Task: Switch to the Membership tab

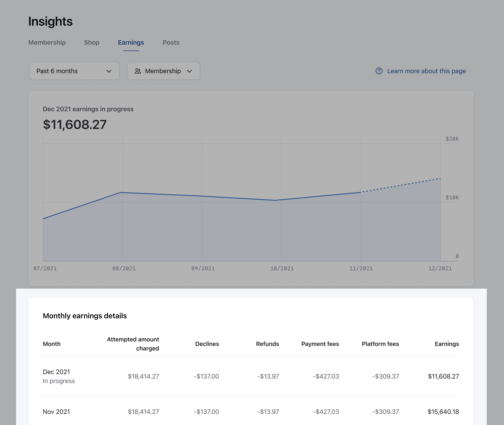Action: click(x=47, y=43)
